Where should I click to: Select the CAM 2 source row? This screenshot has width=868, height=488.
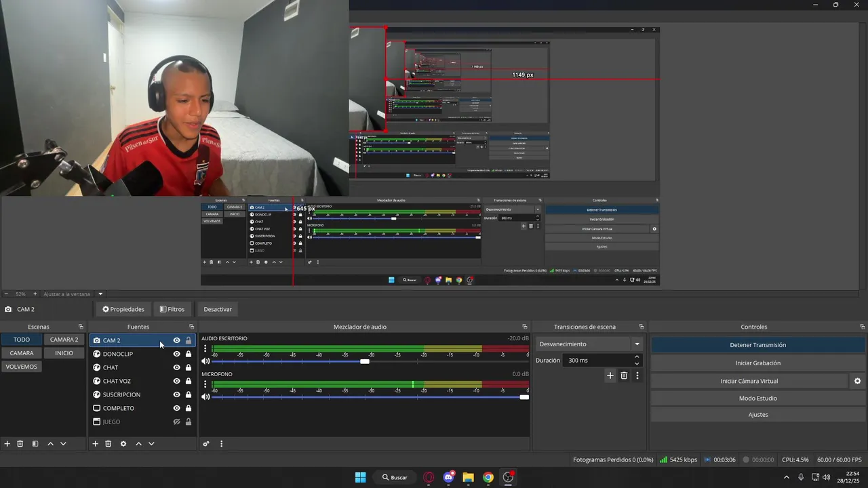(x=142, y=340)
